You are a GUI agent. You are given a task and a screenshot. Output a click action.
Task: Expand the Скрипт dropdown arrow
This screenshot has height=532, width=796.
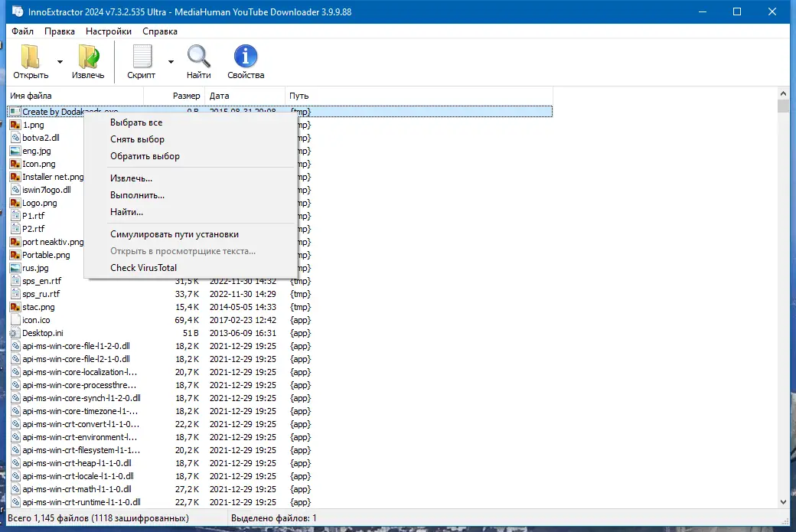171,62
